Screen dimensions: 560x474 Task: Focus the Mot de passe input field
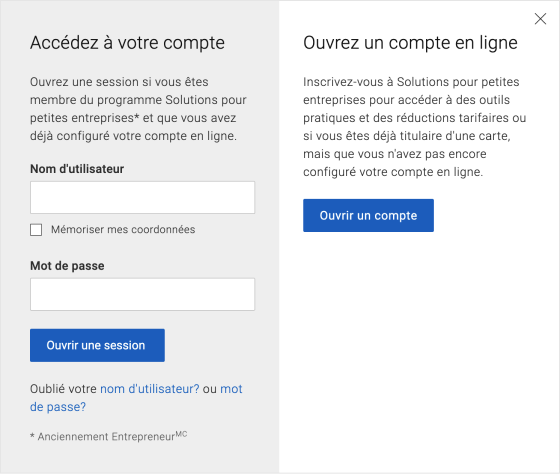point(142,294)
